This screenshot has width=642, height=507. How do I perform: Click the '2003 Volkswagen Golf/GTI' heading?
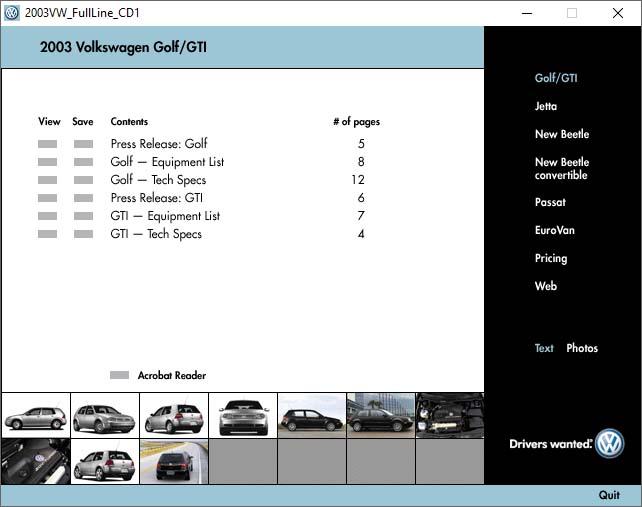click(123, 47)
